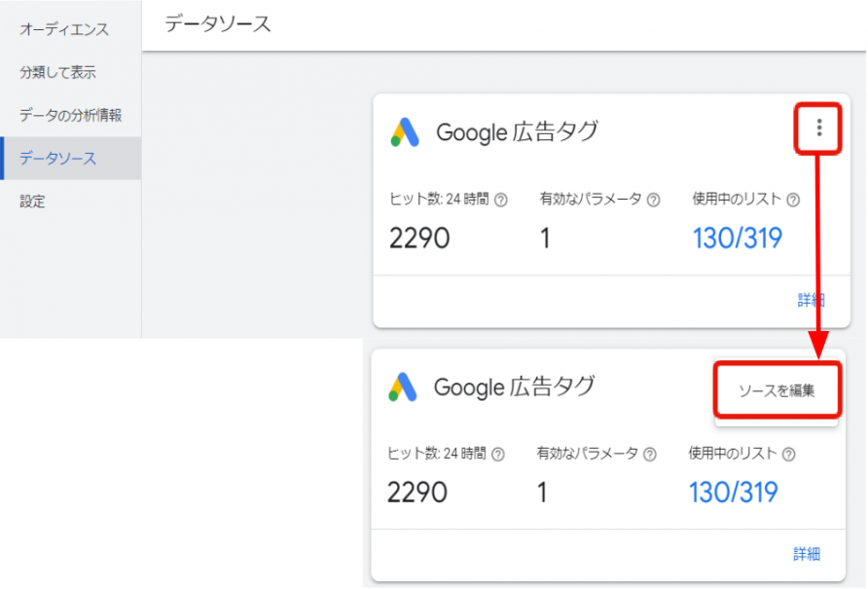This screenshot has width=868, height=589.
Task: Select ソースを編集 from the context menu
Action: coord(777,388)
